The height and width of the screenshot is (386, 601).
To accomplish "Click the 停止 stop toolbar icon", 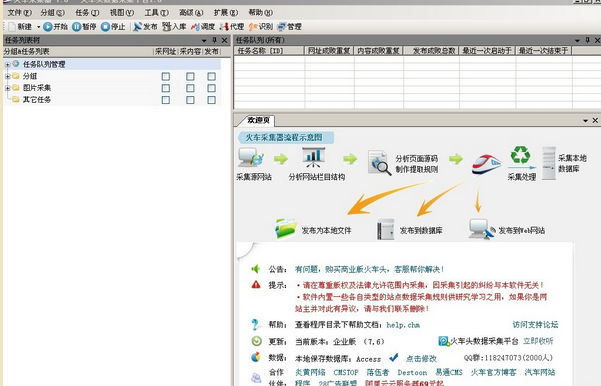I will (x=113, y=26).
